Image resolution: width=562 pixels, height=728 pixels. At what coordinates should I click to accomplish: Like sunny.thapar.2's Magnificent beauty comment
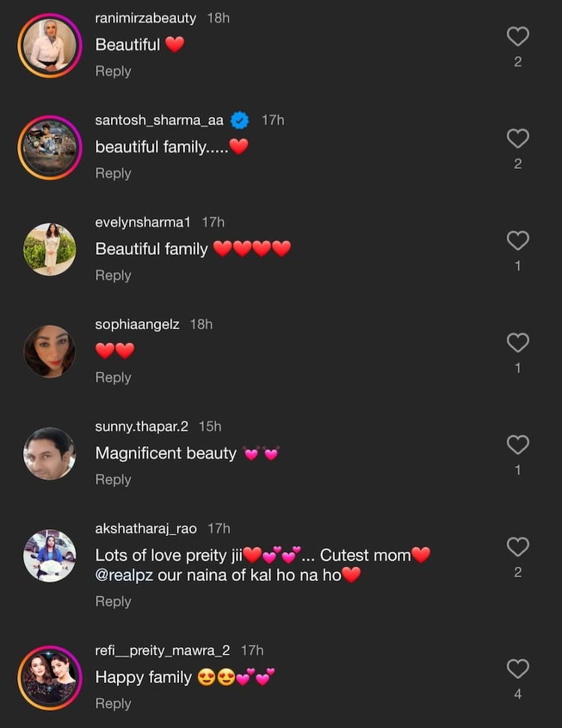point(518,445)
